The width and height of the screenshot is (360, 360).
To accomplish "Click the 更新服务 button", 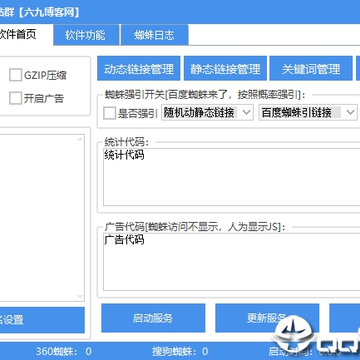I will 267,318.
